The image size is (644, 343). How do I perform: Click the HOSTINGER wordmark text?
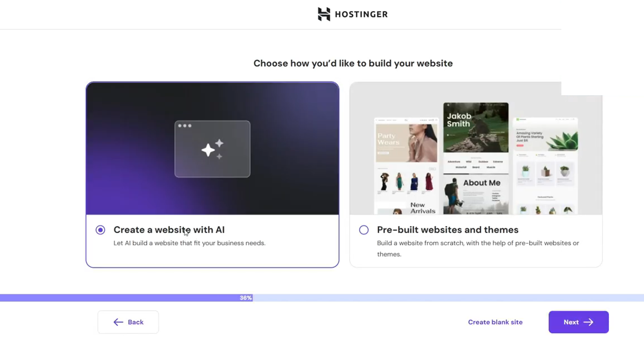pos(361,15)
